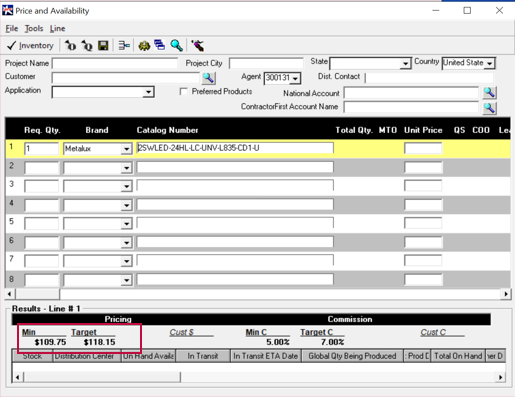
Task: Click the pink flashlight toolbar icon
Action: 197,45
